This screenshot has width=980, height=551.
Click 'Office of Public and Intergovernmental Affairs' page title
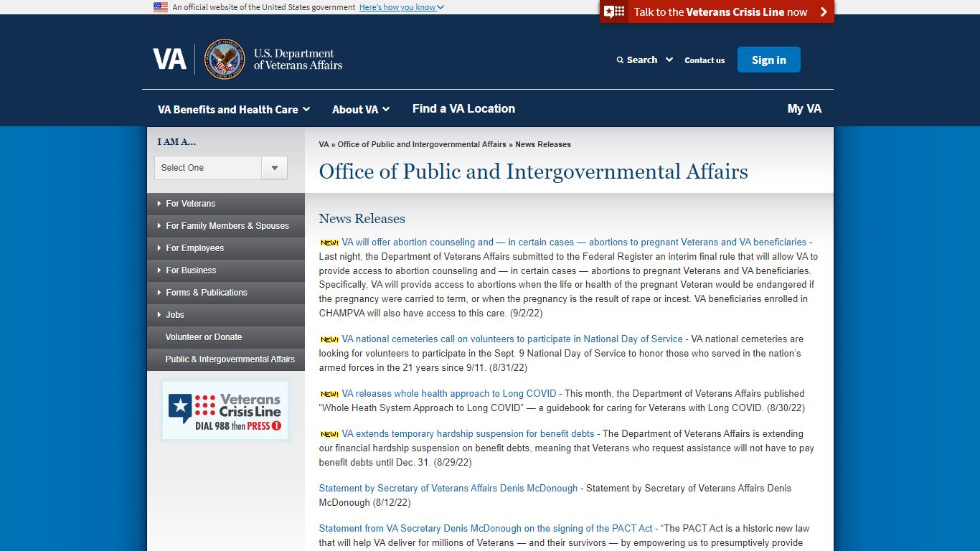pos(534,171)
